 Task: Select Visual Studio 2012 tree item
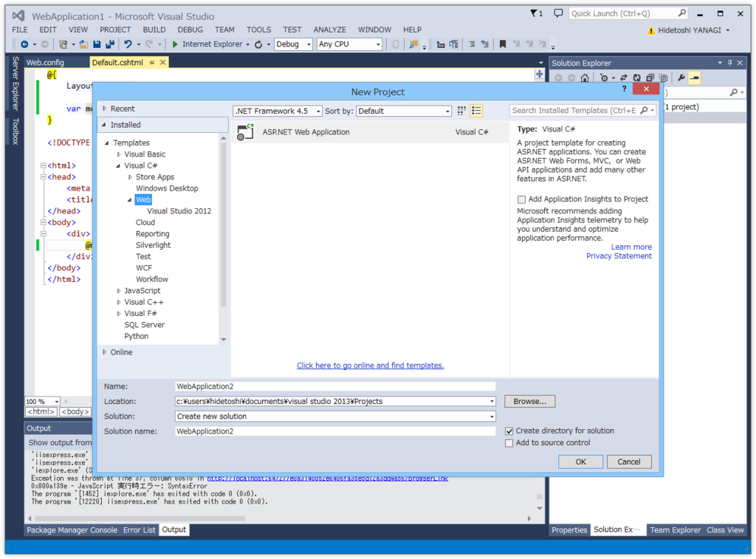click(x=179, y=211)
